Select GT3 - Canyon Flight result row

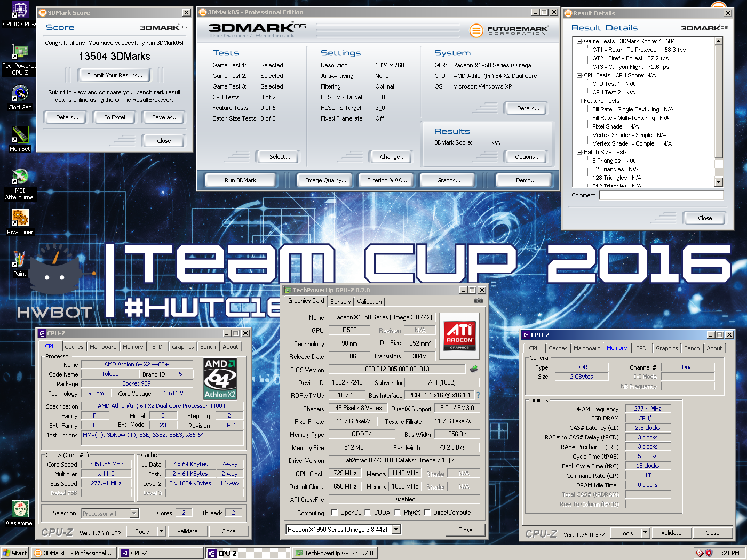tap(631, 67)
